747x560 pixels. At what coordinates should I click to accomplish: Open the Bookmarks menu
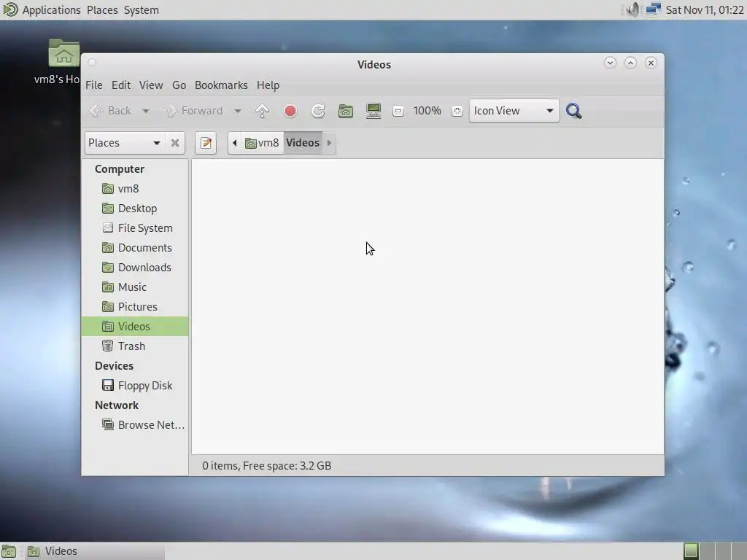click(x=221, y=85)
